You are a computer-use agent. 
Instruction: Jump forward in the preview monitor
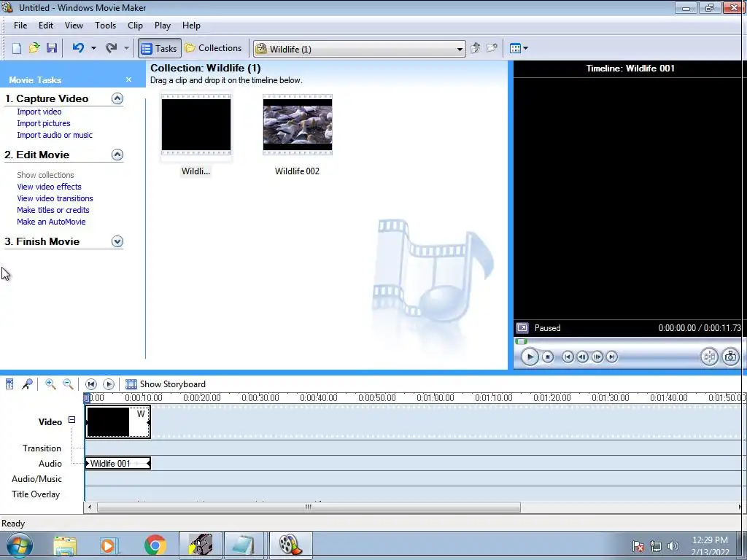(x=612, y=357)
